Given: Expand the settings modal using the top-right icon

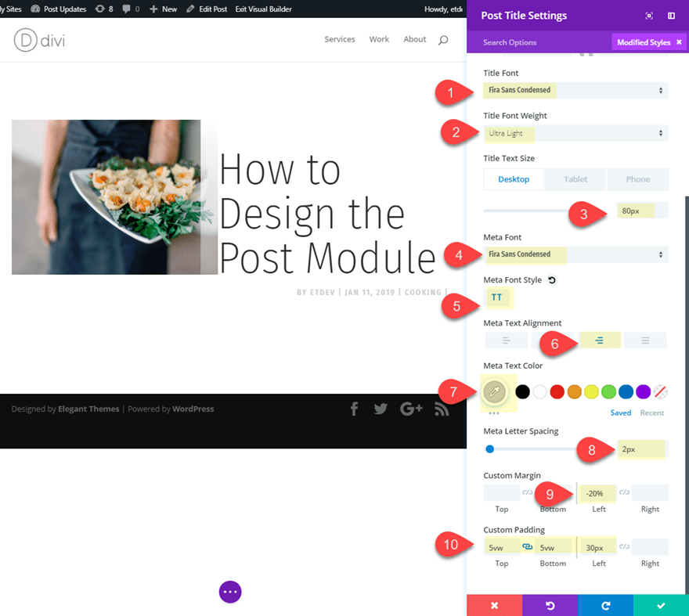Looking at the screenshot, I should 649,16.
